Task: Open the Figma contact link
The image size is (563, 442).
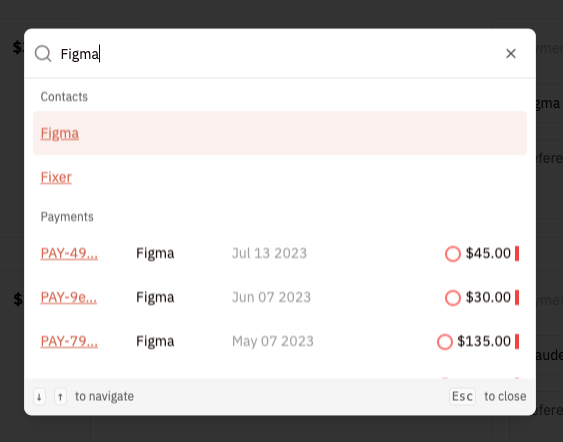Action: [x=60, y=133]
